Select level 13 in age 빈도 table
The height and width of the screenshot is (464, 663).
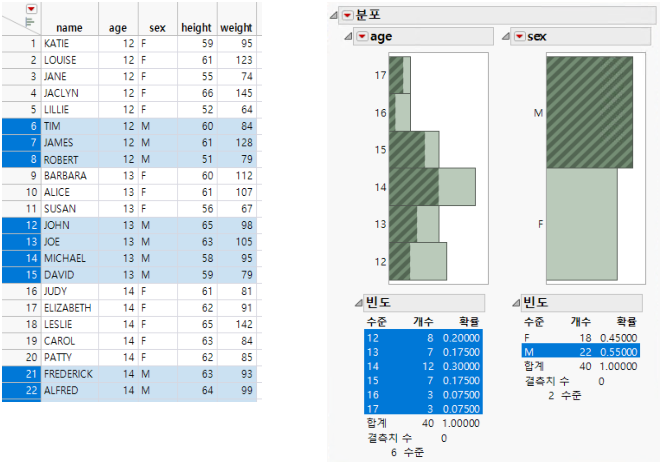[x=423, y=352]
